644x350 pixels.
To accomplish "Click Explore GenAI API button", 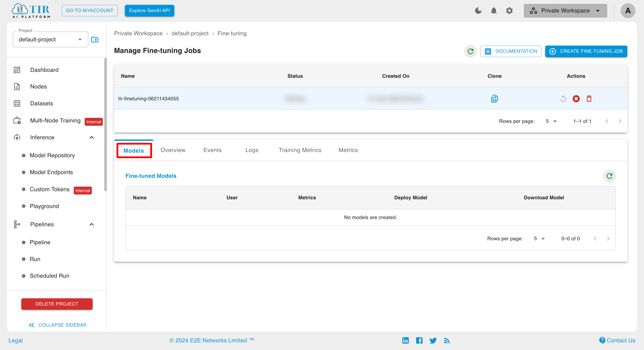I will tap(149, 11).
